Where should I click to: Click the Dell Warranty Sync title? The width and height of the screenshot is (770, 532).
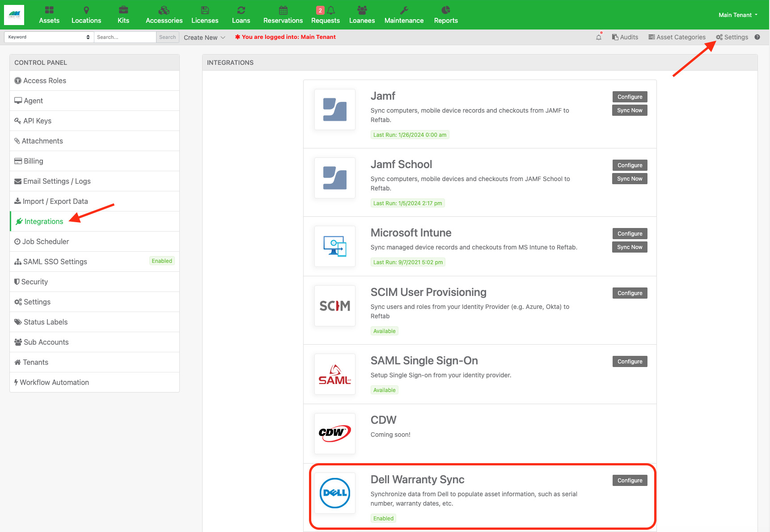[x=418, y=480]
